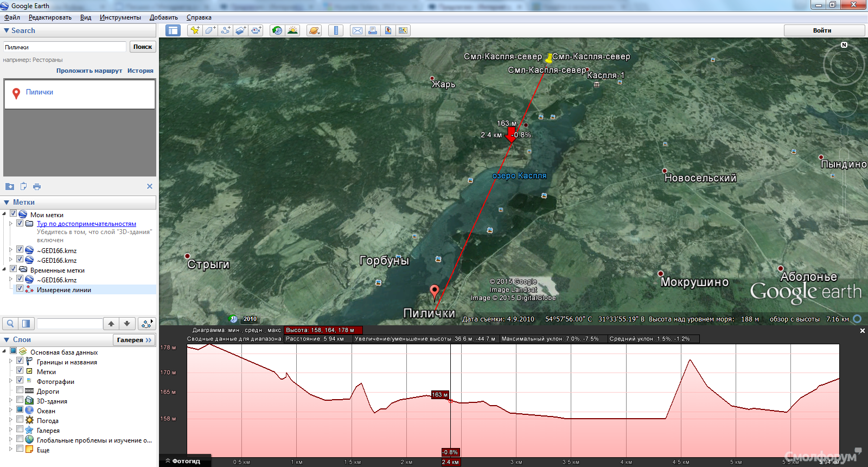
Task: Enable the Дороги layer checkbox
Action: coord(20,390)
